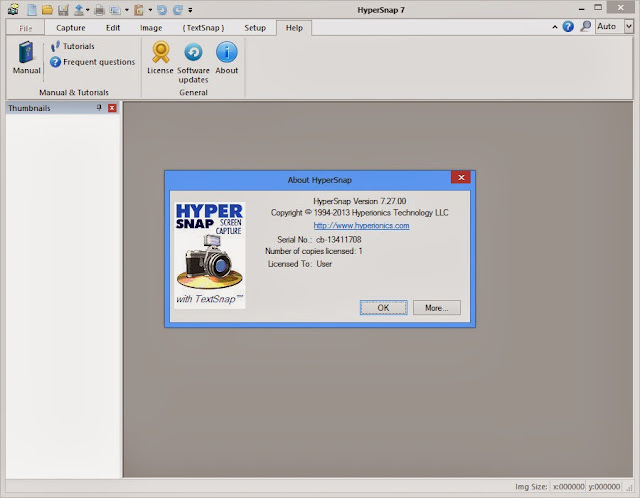Undo with the blue undo arrow
Viewport: 640px width, 498px height.
coord(162,10)
